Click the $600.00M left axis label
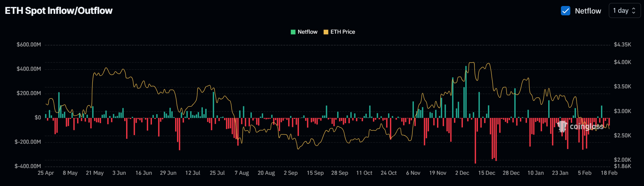The height and width of the screenshot is (186, 644). [29, 45]
